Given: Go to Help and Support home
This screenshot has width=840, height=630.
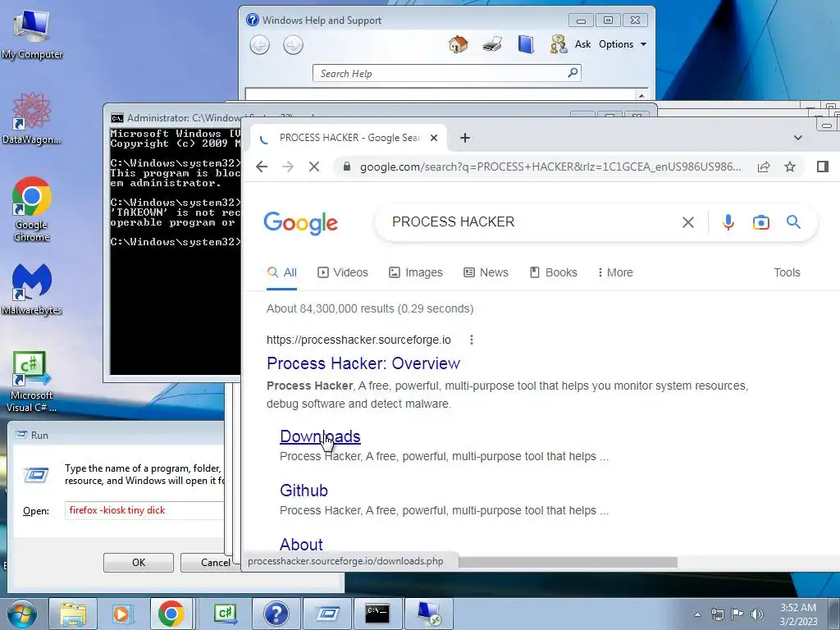Looking at the screenshot, I should (458, 44).
